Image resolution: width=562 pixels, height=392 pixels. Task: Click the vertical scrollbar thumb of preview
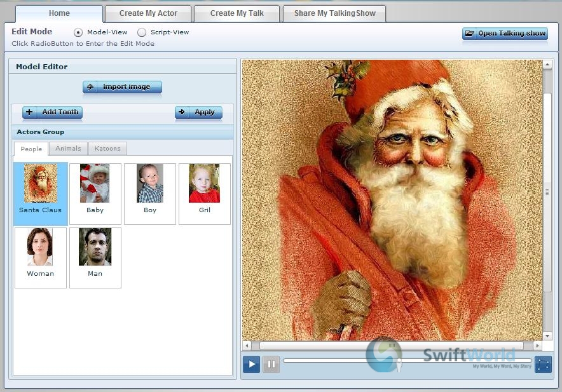pyautogui.click(x=547, y=192)
